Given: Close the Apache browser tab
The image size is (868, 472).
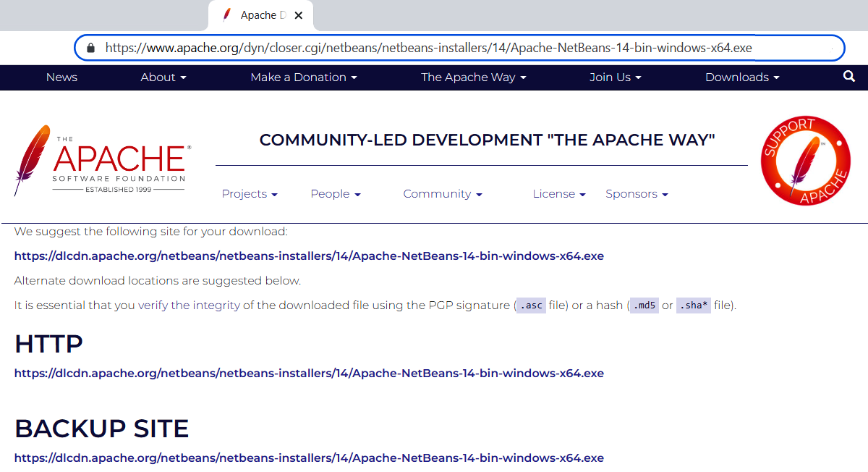Looking at the screenshot, I should 299,15.
